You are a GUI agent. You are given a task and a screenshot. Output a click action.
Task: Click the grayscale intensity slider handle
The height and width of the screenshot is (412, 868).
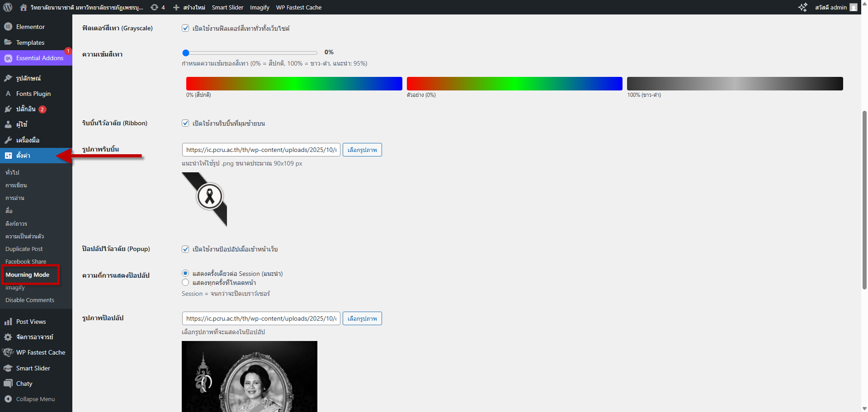coord(186,53)
